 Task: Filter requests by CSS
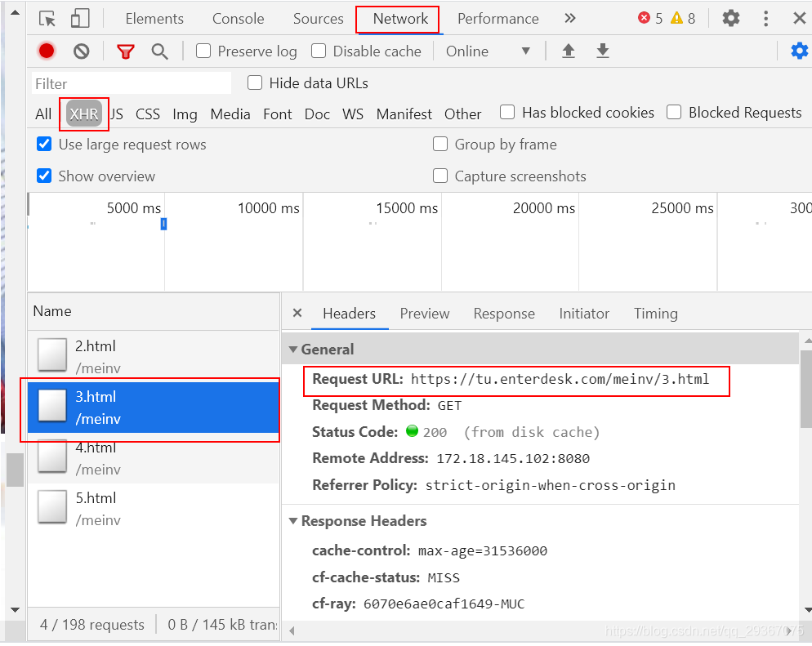(148, 114)
